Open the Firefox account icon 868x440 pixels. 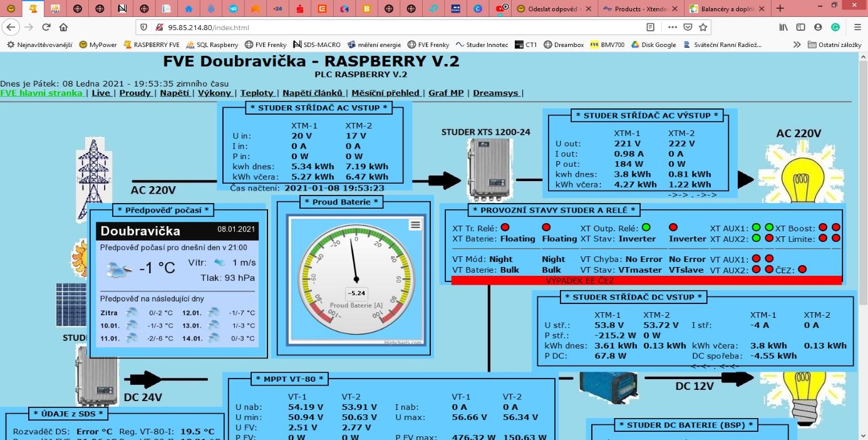tap(818, 28)
